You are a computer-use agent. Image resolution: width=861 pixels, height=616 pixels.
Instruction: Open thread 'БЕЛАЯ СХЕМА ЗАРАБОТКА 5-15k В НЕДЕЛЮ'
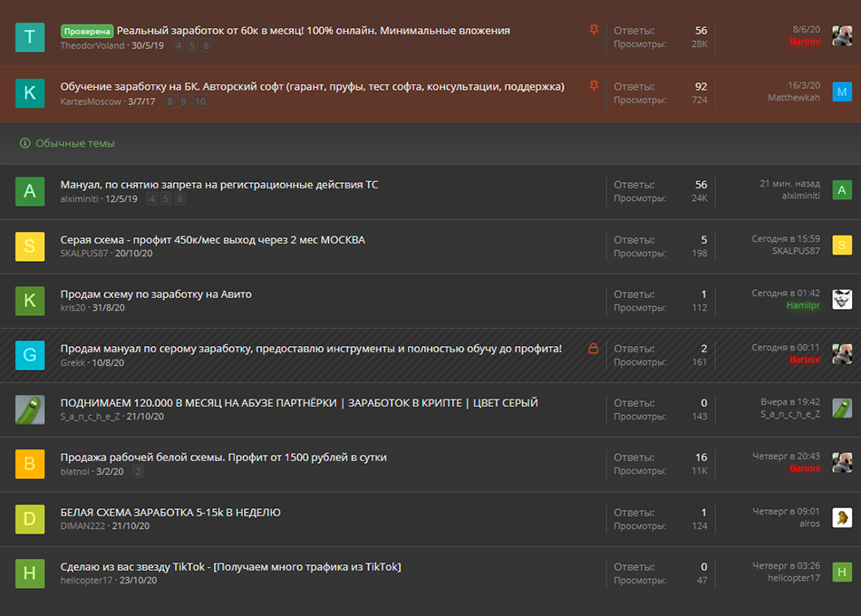point(170,512)
